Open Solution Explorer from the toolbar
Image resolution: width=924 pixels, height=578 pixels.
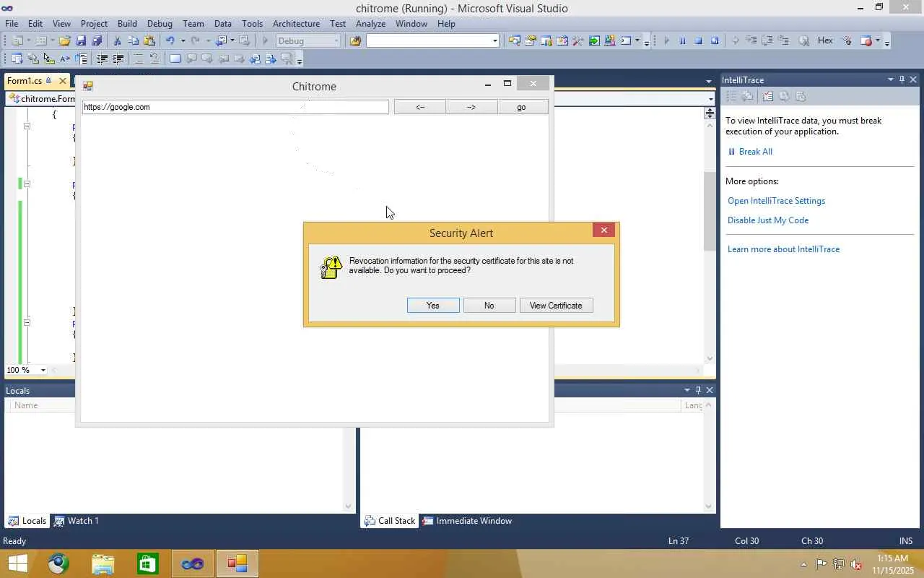[515, 41]
